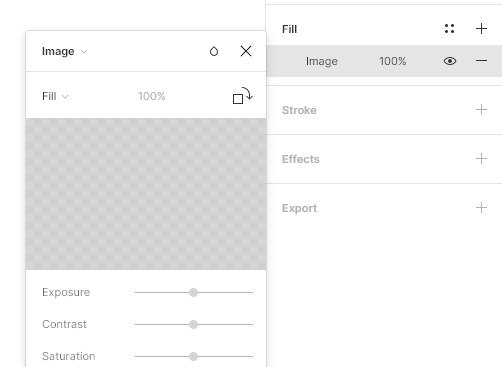Viewport: 502px width, 367px height.
Task: Close the image fill popup
Action: (x=246, y=51)
